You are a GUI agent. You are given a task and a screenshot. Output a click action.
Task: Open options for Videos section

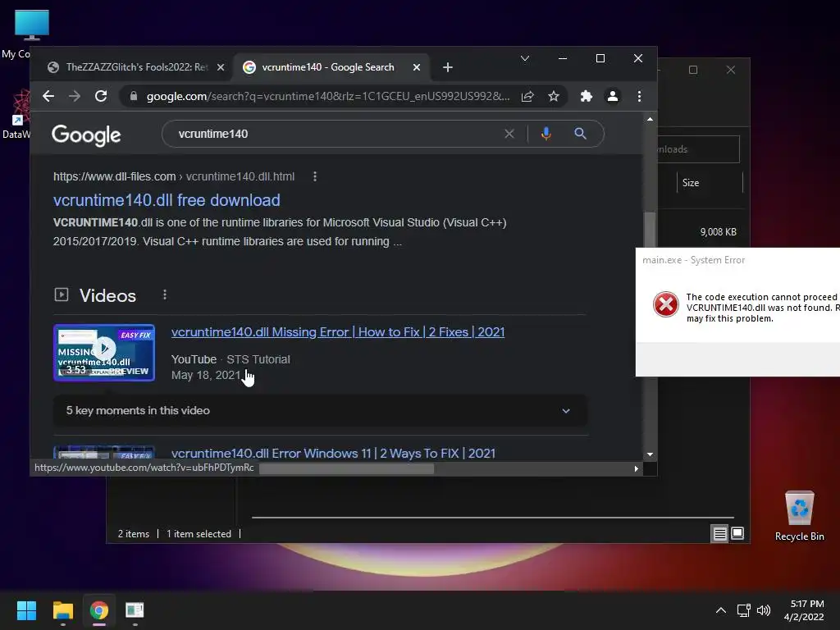click(165, 294)
